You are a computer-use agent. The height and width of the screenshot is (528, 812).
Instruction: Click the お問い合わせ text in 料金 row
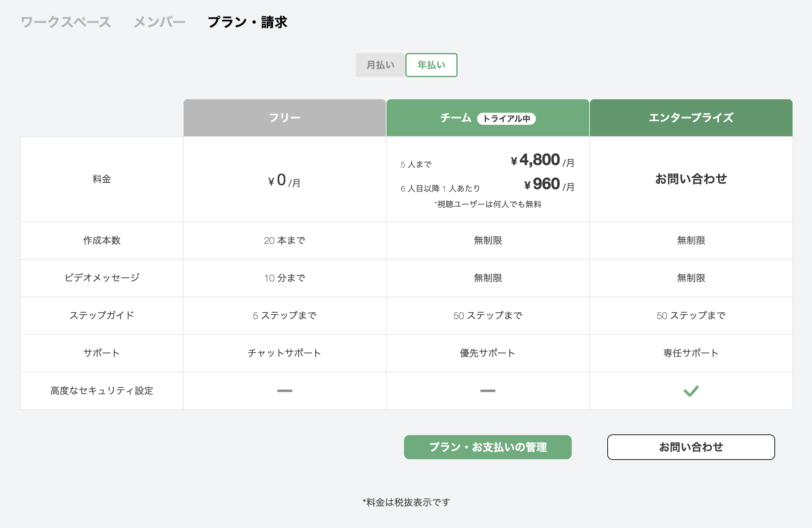(x=691, y=179)
